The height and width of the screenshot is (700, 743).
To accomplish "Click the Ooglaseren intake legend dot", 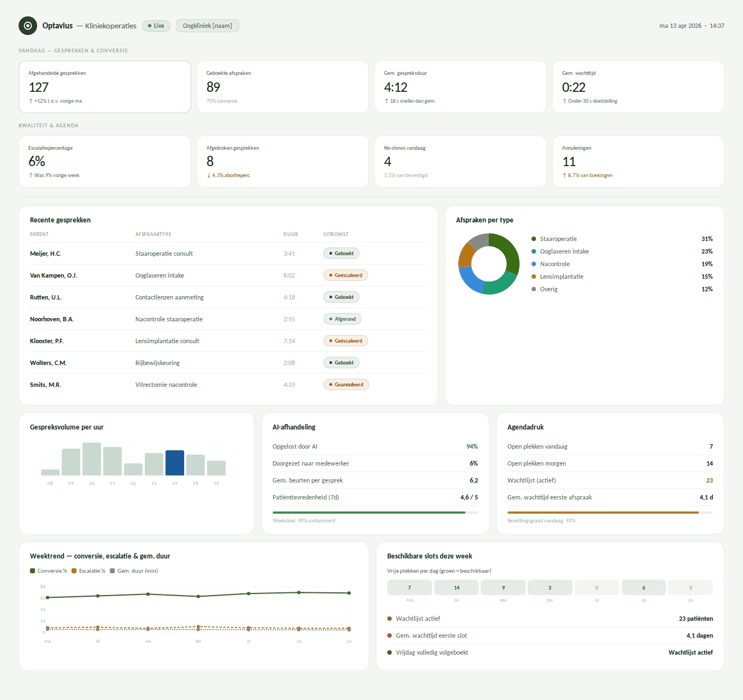I will [x=534, y=251].
